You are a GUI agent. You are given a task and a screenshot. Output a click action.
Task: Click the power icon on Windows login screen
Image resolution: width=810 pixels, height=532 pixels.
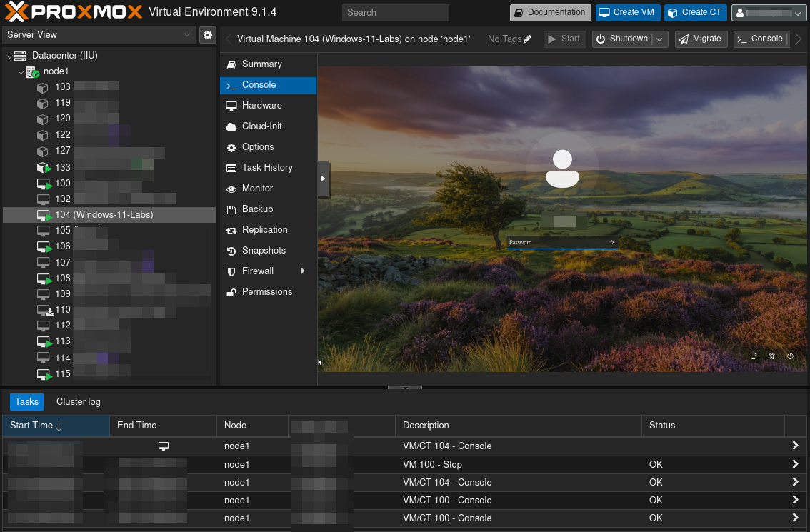[x=790, y=356]
